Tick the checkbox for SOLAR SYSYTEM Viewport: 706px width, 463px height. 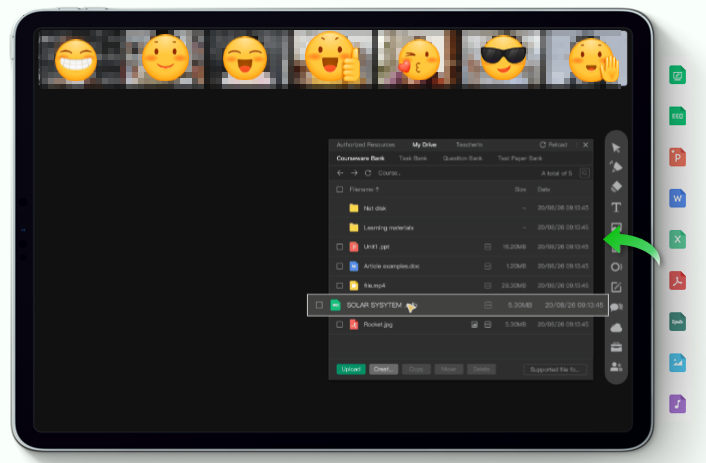[x=319, y=305]
